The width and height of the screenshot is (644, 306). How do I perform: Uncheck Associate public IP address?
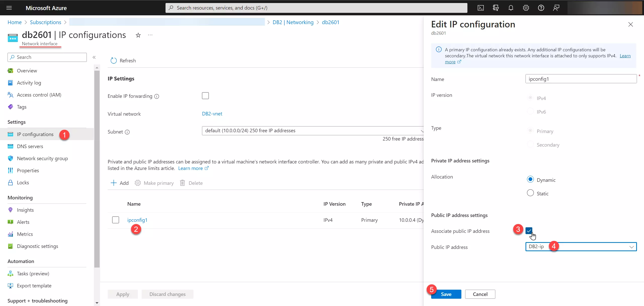point(529,231)
